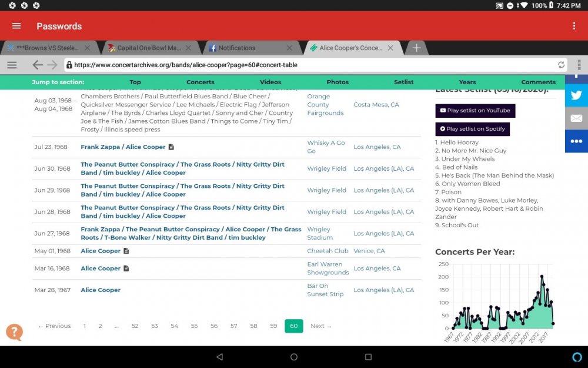This screenshot has width=588, height=368.
Task: Go to pagination page 59
Action: [273, 326]
